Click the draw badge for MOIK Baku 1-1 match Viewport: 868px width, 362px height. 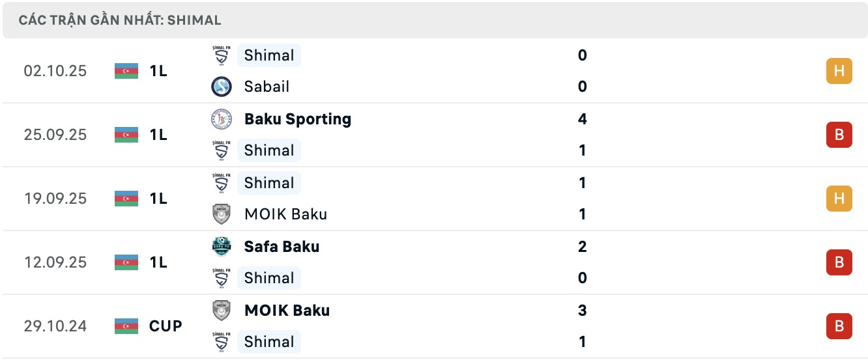pyautogui.click(x=839, y=199)
